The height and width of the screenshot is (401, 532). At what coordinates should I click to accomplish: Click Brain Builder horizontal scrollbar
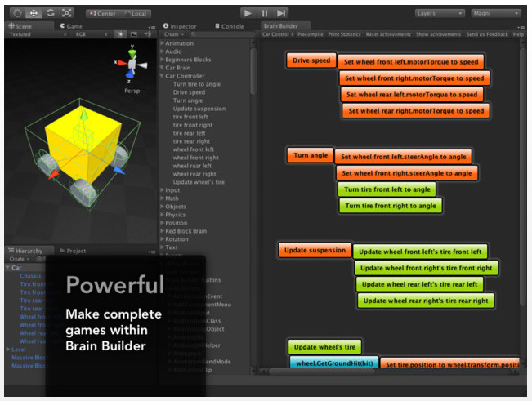tap(322, 371)
